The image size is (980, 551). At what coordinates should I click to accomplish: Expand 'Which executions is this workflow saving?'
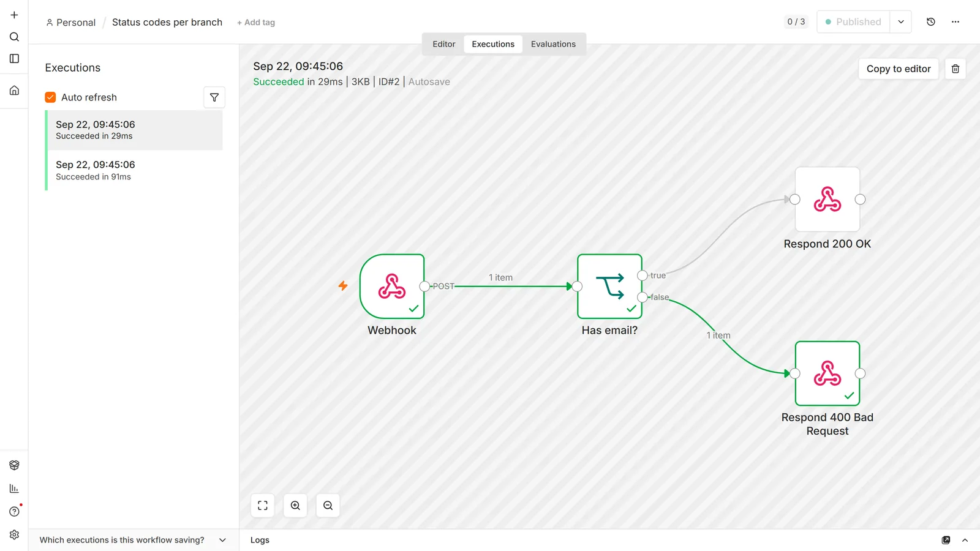click(134, 540)
